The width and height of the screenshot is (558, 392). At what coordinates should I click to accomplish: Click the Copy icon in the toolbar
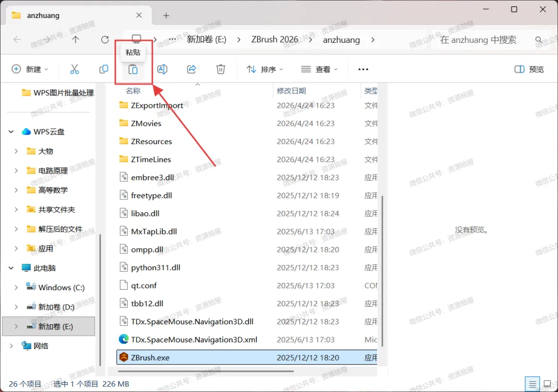(x=103, y=69)
